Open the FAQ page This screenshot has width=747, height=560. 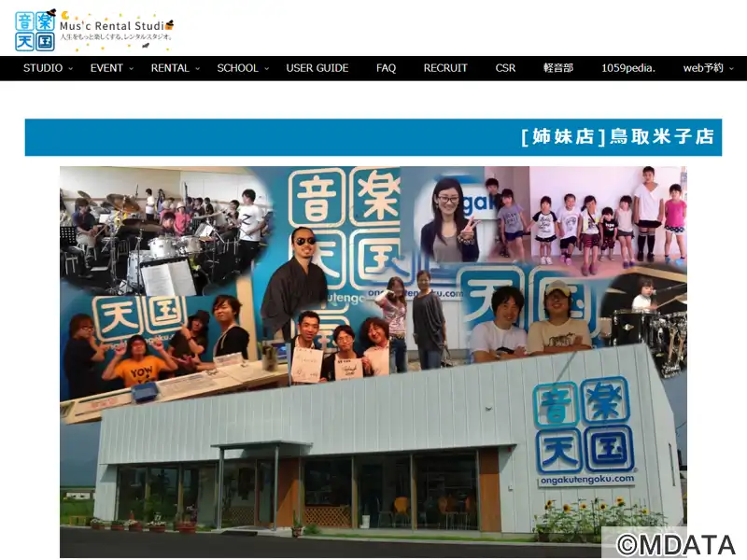[386, 68]
